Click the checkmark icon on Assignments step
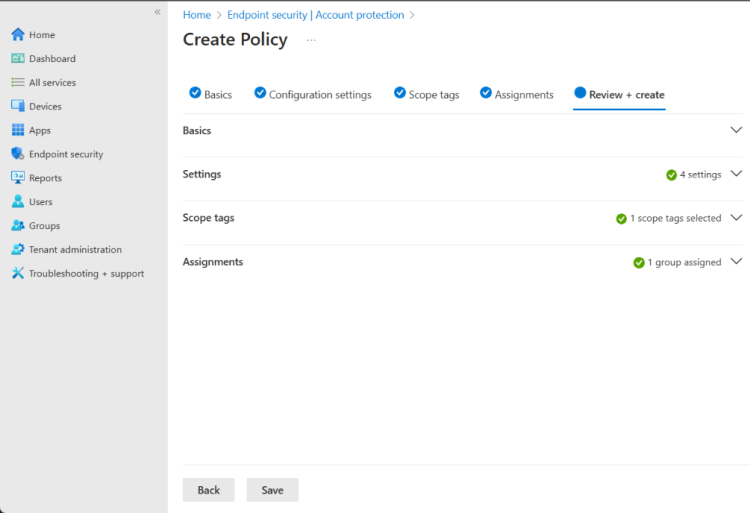 coord(486,93)
